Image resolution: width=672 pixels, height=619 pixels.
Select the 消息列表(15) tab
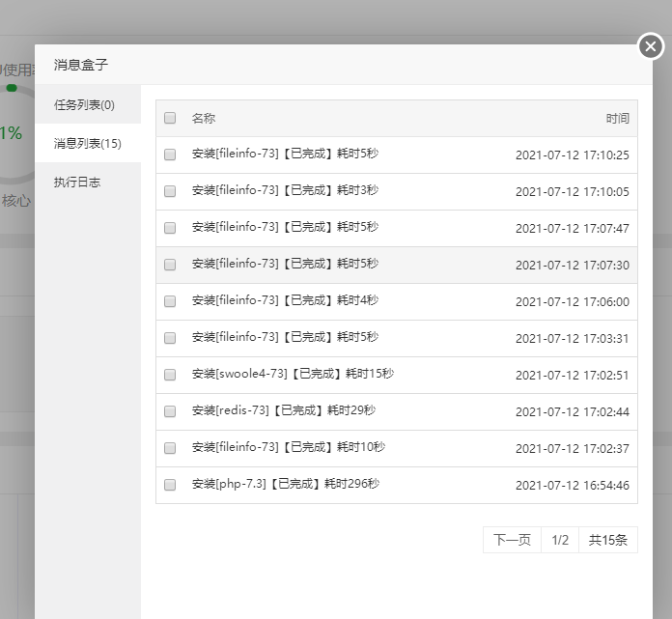click(x=88, y=143)
